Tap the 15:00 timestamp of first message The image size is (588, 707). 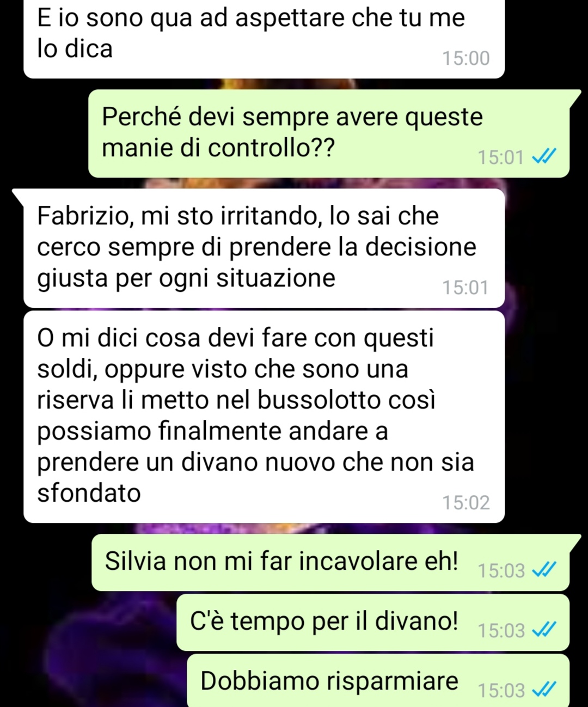(x=466, y=58)
